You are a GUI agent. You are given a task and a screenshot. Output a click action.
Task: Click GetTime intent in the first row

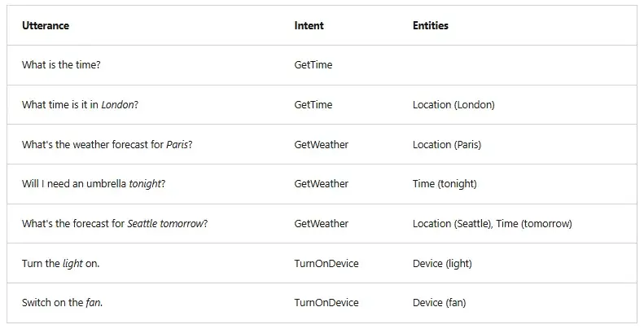pos(313,65)
